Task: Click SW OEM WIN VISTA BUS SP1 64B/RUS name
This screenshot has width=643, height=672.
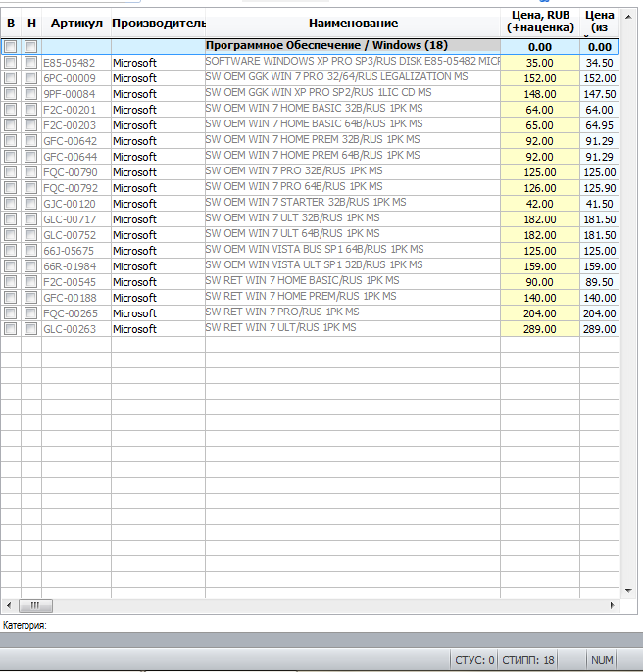Action: click(x=315, y=249)
